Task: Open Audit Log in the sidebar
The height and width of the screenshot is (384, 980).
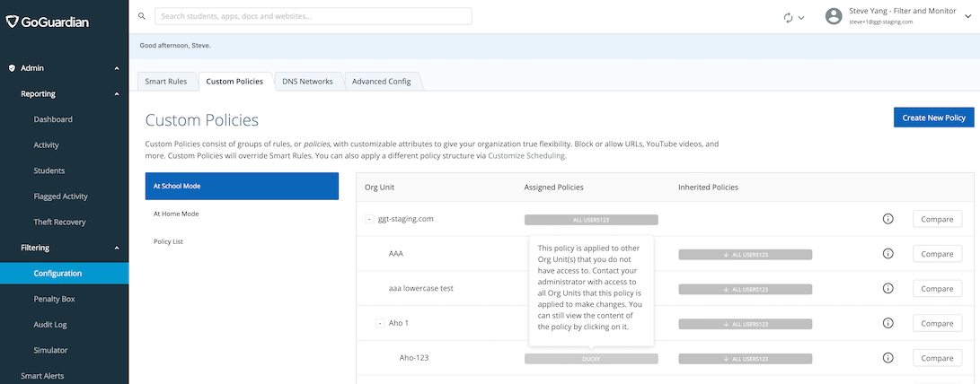Action: click(50, 325)
